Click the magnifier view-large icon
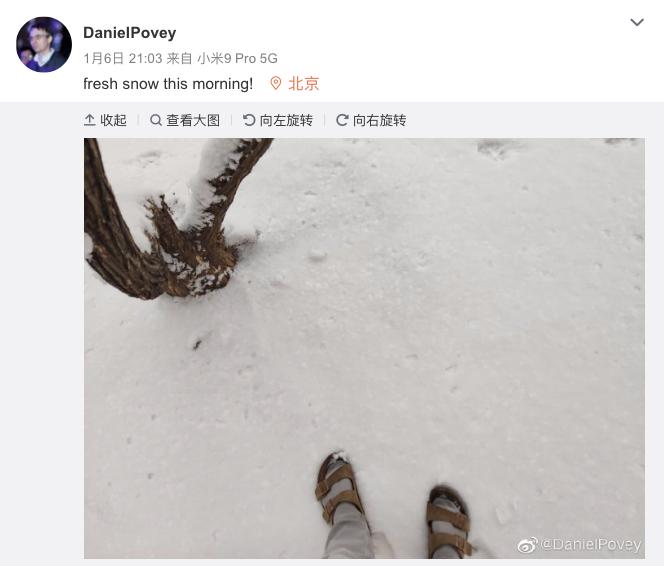664x566 pixels. tap(156, 120)
